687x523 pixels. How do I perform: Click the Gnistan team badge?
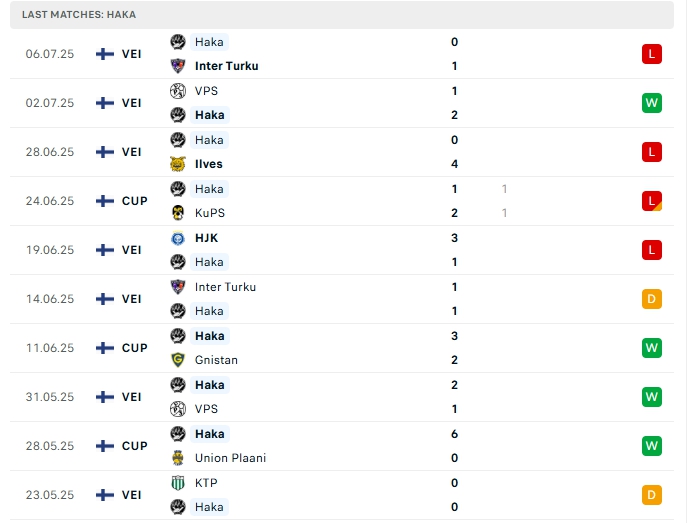click(178, 360)
